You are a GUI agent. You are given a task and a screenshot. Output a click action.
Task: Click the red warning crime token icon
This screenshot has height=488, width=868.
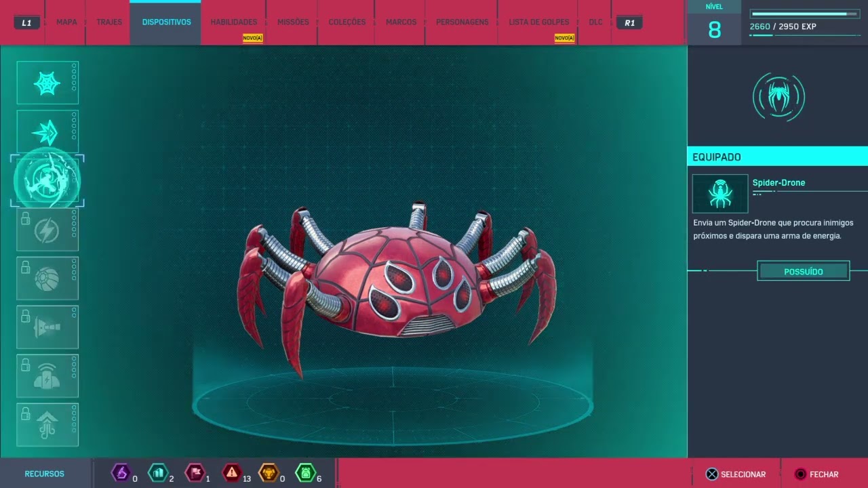(x=232, y=472)
